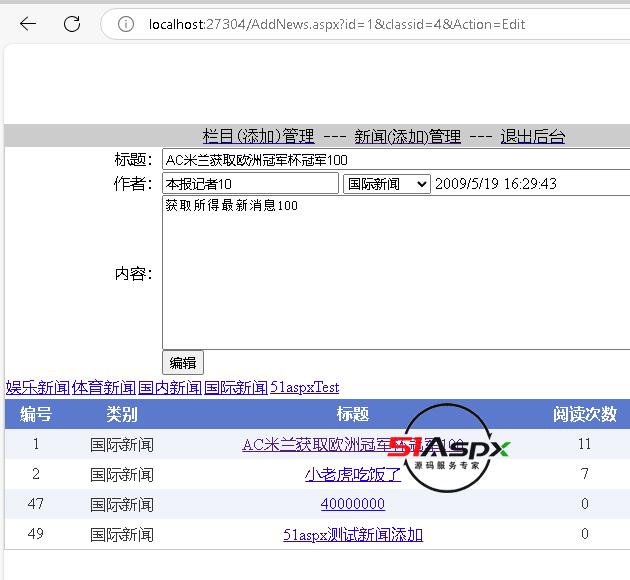Click the 内容: label
Viewport: 630px width, 580px height.
point(133,274)
